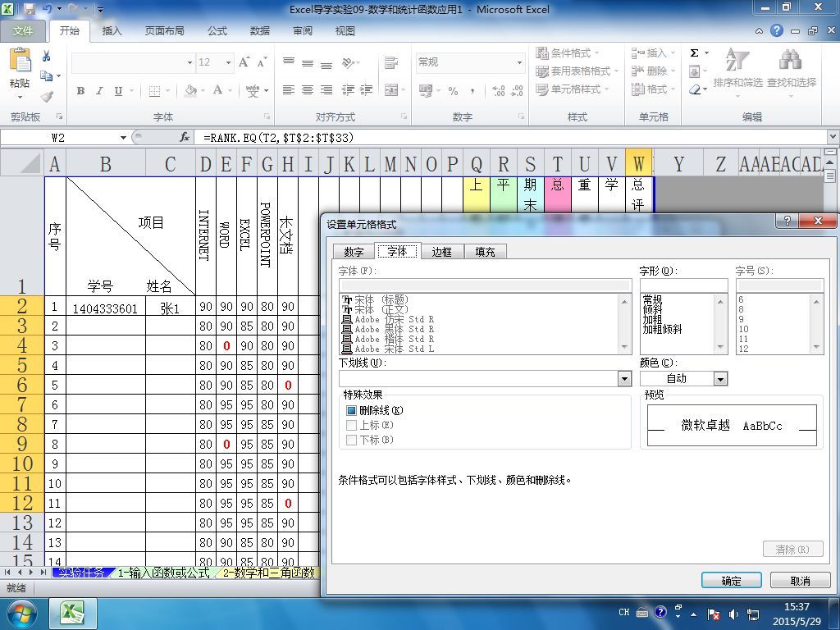Open the 1-输入函数或公式 sheet tab
840x630 pixels.
(x=163, y=573)
